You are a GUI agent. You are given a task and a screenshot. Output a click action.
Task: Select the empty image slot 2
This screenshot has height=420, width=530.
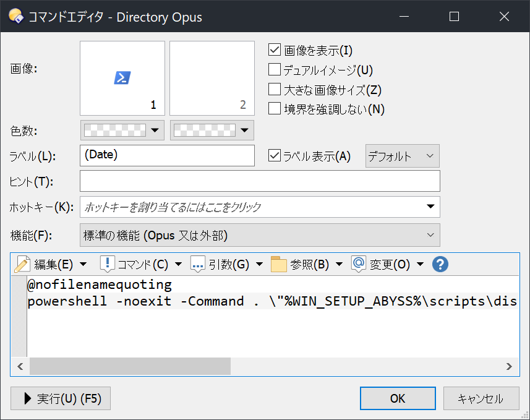point(212,78)
